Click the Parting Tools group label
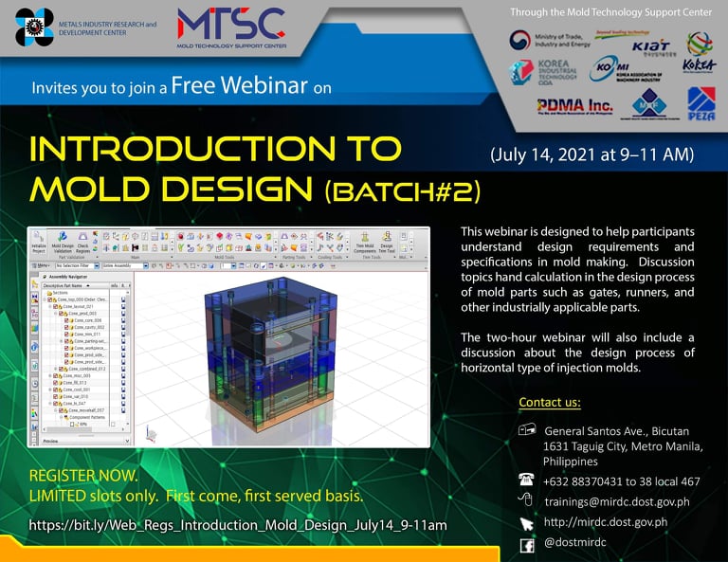Image resolution: width=728 pixels, height=562 pixels. (295, 257)
